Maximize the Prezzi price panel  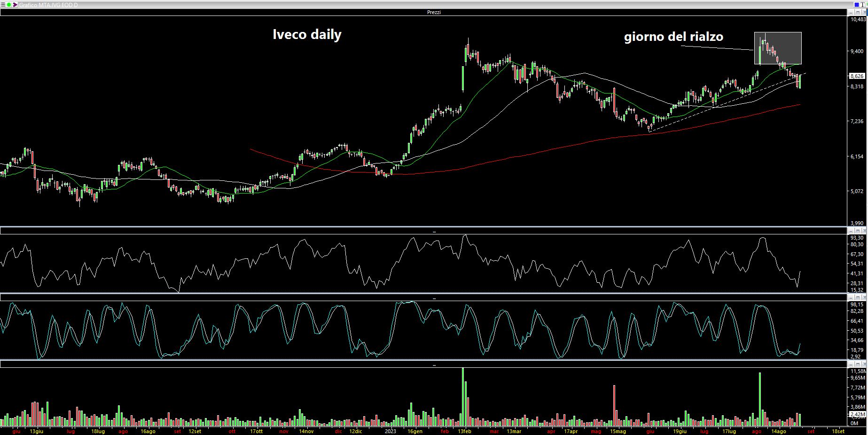[x=858, y=12]
